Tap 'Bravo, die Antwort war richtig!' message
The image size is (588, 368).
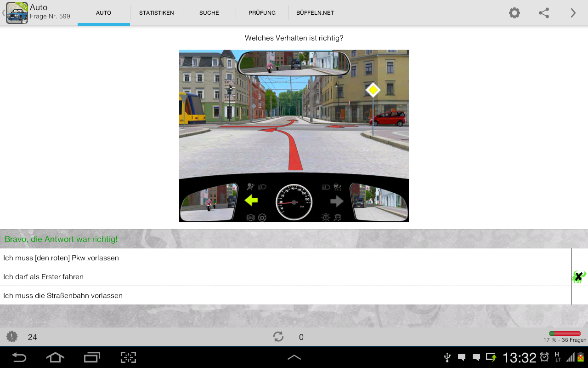[x=61, y=239]
